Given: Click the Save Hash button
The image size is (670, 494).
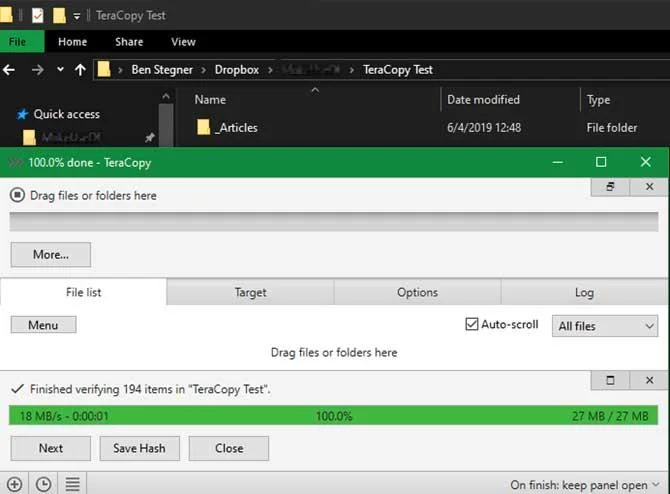Looking at the screenshot, I should [140, 448].
